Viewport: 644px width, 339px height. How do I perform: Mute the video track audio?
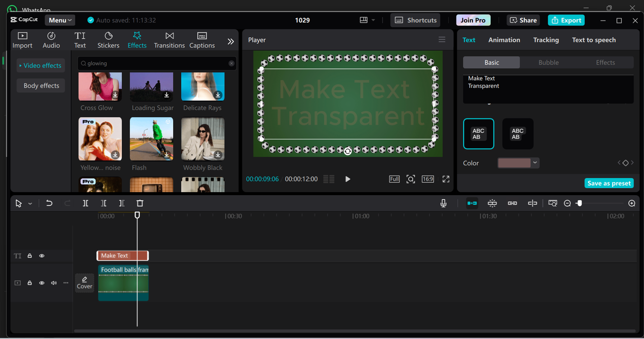(54, 283)
